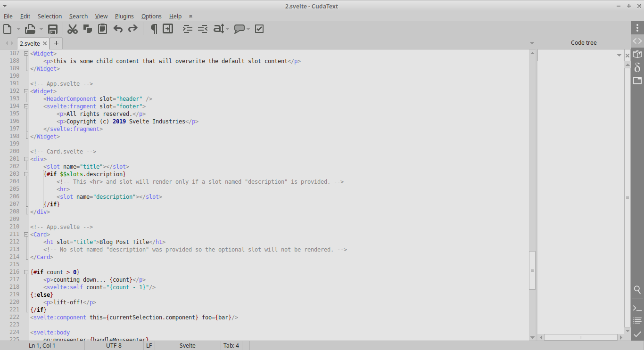Open the delta symbol sidebar icon

coord(637,67)
